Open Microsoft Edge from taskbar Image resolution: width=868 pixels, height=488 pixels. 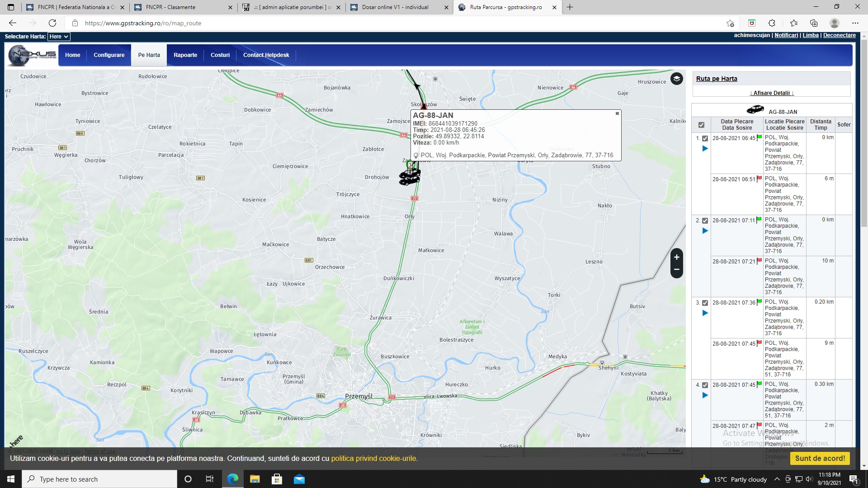click(x=233, y=479)
